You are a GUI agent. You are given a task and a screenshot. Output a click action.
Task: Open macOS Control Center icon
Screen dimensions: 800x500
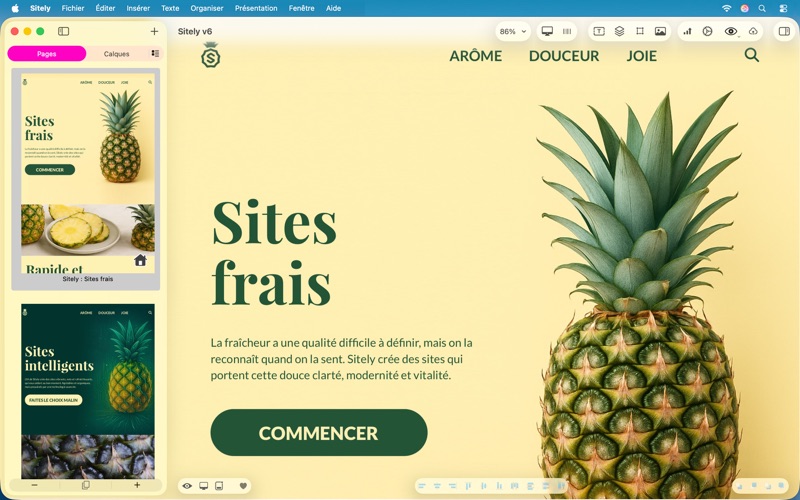[x=783, y=8]
